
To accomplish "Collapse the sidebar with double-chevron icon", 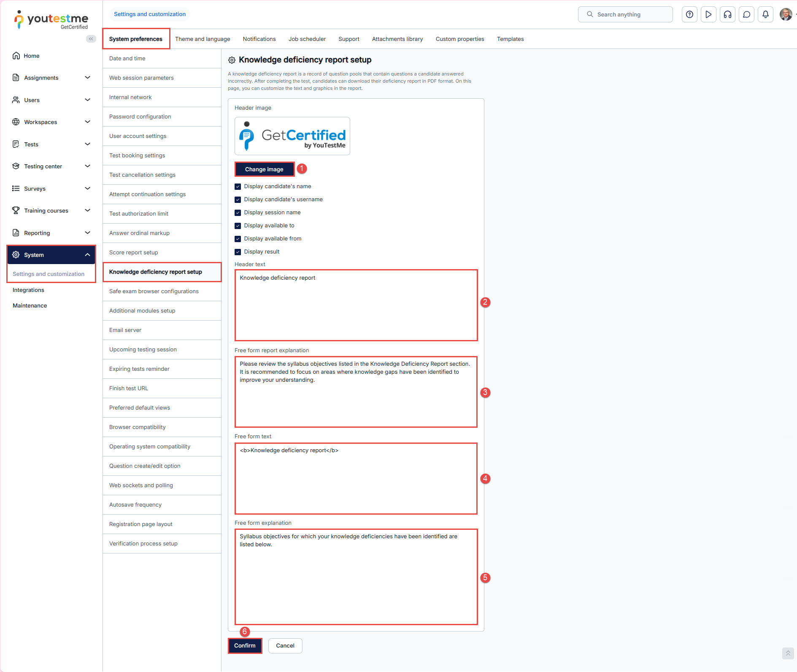I will [91, 39].
